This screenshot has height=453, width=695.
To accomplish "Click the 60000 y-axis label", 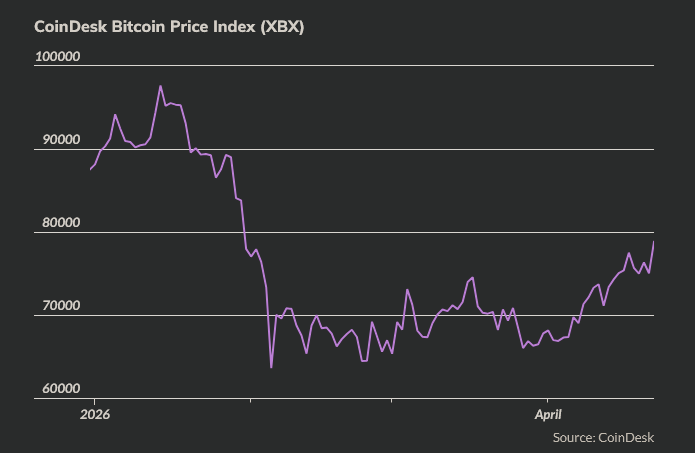I will click(x=58, y=388).
